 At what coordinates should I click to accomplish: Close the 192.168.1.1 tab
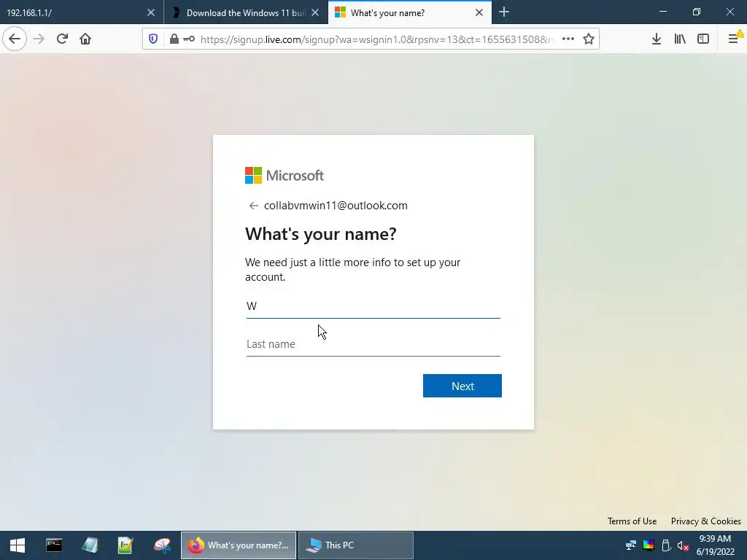150,13
